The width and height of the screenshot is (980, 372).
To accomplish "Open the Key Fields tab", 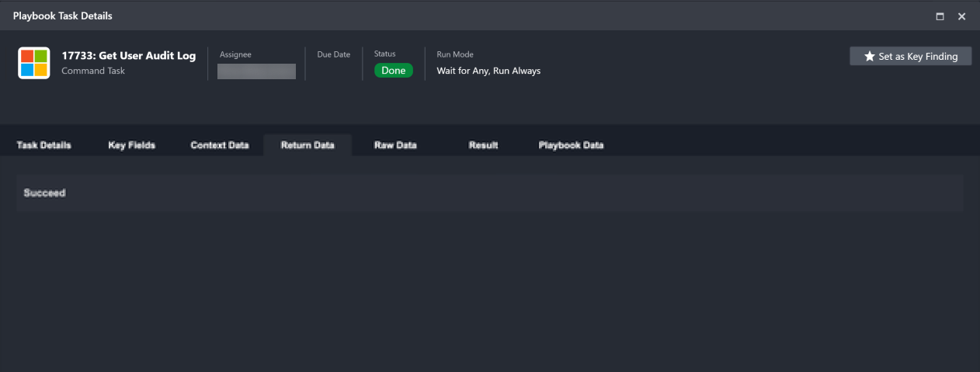I will (131, 145).
